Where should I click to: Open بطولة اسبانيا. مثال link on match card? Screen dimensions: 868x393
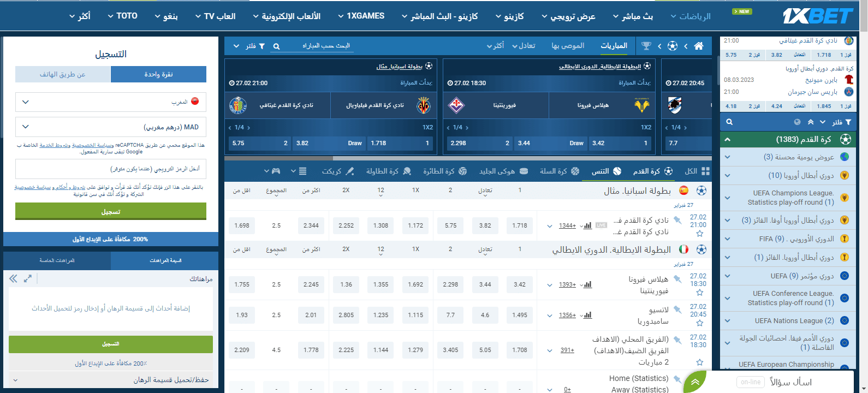(399, 67)
